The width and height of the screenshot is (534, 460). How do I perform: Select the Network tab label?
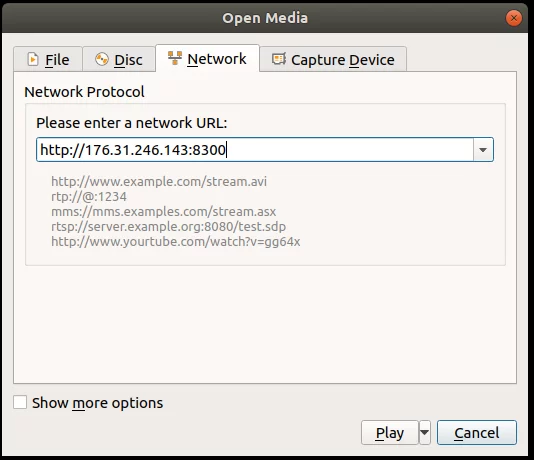point(217,59)
